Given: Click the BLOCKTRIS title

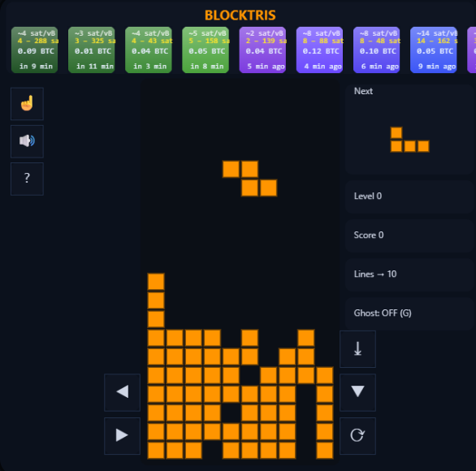Looking at the screenshot, I should [x=240, y=15].
